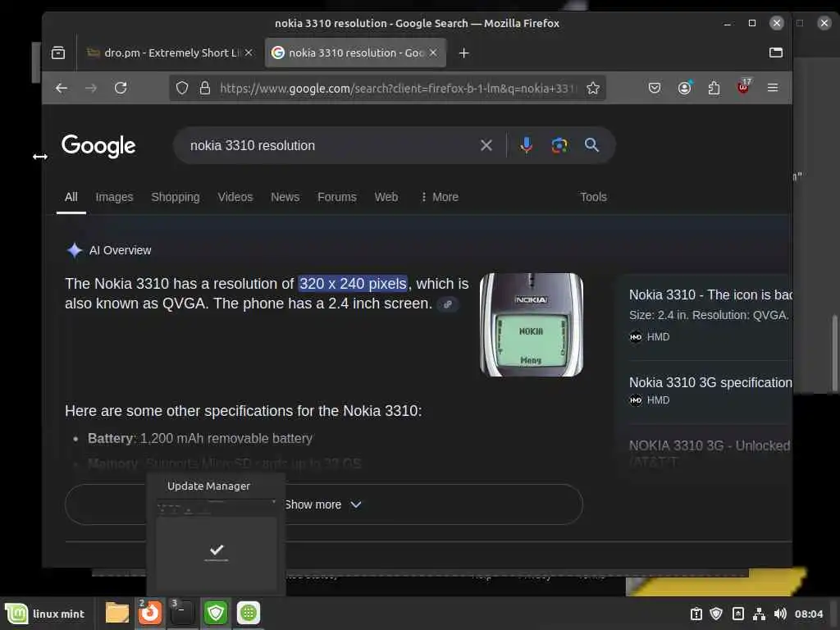Image resolution: width=840 pixels, height=630 pixels.
Task: Open the clipboard tray icon left of the shield
Action: pyautogui.click(x=696, y=614)
